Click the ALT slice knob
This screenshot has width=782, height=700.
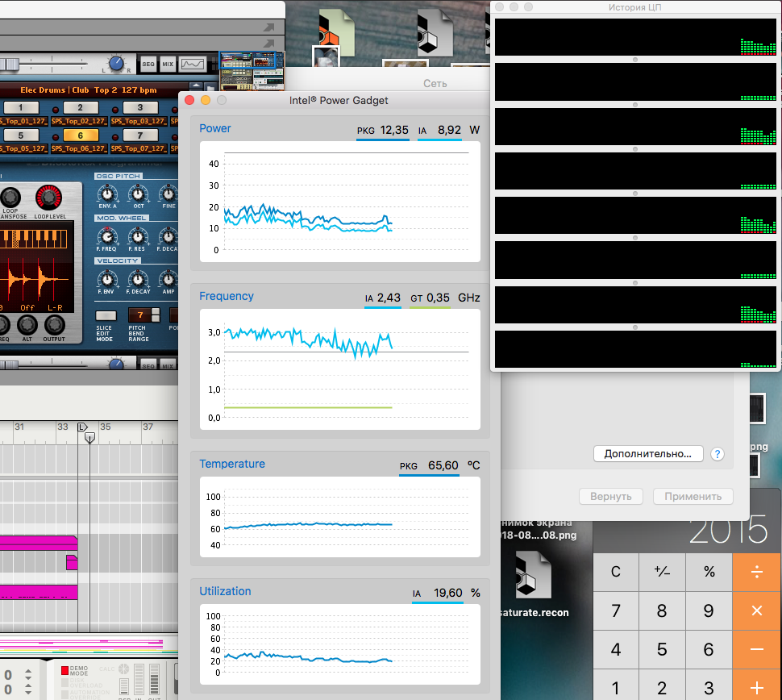point(27,325)
